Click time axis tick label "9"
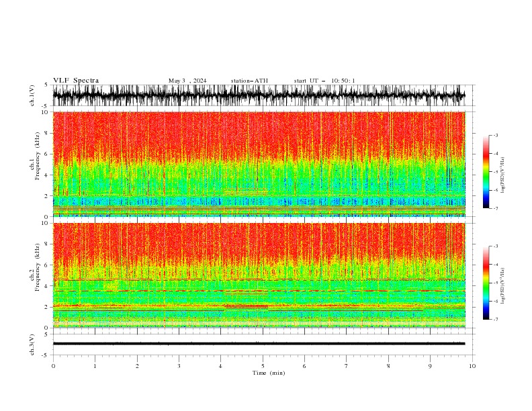 [x=430, y=366]
